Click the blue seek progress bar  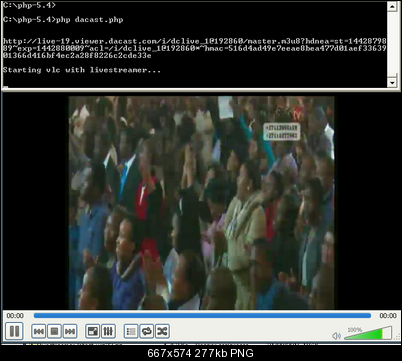pos(202,315)
